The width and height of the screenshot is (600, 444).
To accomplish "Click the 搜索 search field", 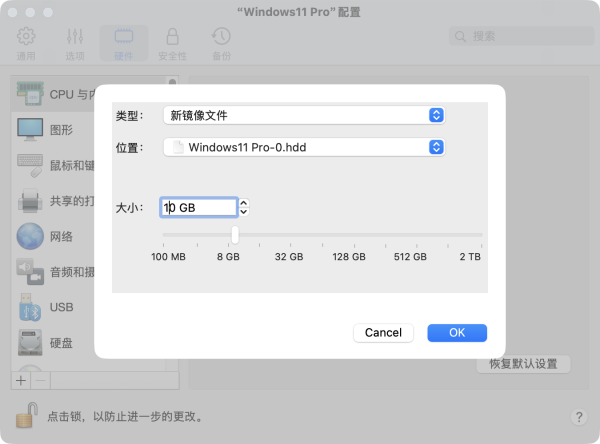I will click(518, 36).
